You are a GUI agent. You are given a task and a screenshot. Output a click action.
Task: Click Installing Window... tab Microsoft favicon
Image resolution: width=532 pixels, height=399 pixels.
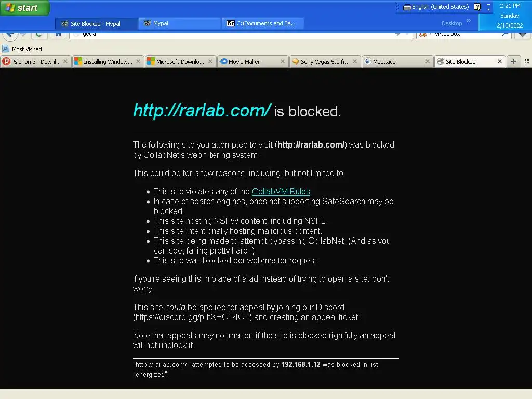[78, 61]
